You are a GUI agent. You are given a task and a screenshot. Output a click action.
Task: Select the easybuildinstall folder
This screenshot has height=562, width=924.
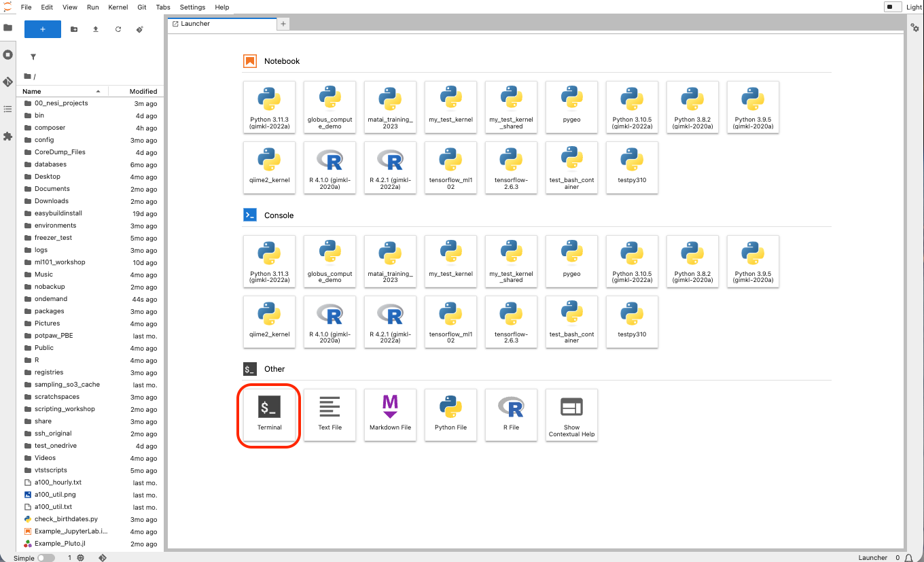click(90, 213)
